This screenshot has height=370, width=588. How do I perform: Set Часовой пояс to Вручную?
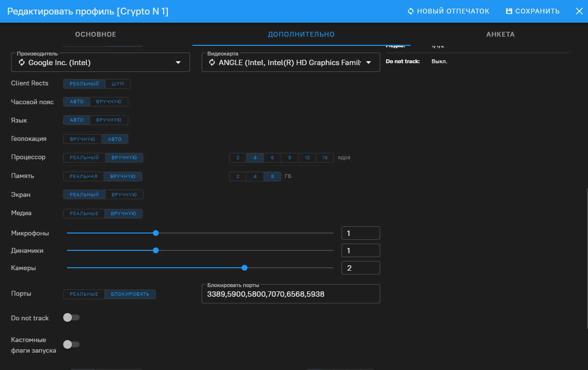pos(109,102)
